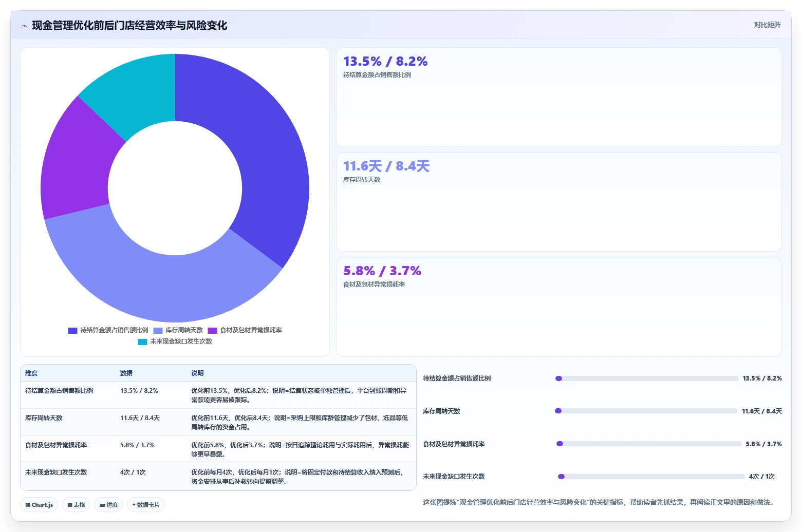
Task: Click progress bar for 未来现金缺口发生次数
Action: pyautogui.click(x=651, y=477)
